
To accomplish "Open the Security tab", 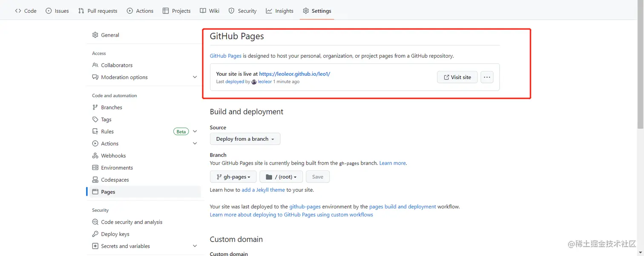I will point(242,11).
